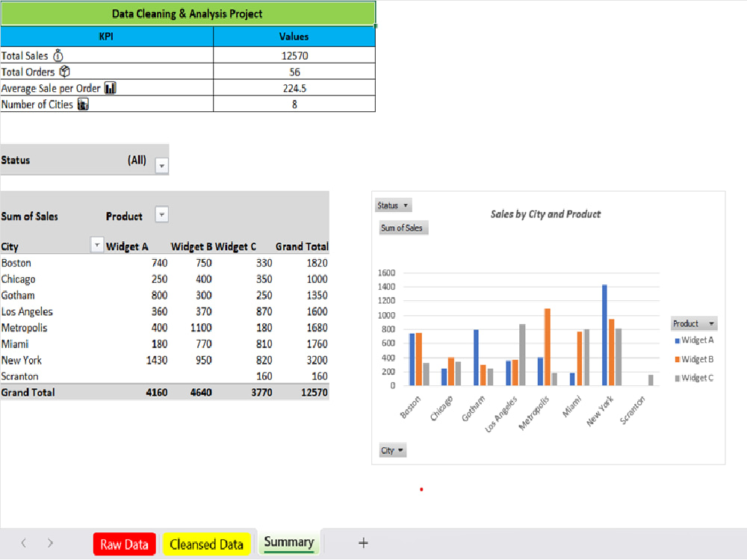Select the Widget A total 4160

pyautogui.click(x=157, y=393)
